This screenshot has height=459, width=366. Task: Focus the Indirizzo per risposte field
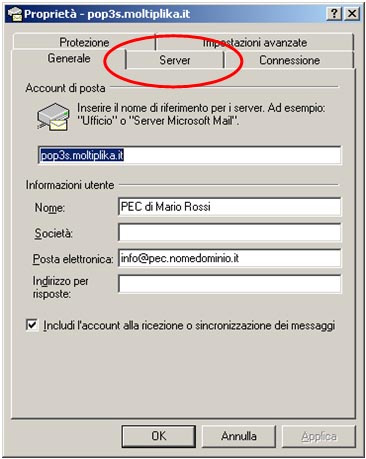click(230, 284)
